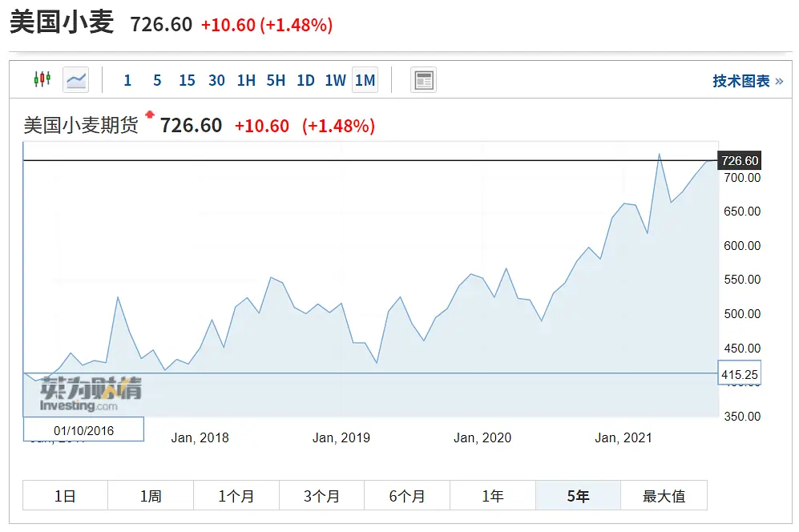The height and width of the screenshot is (532, 799).
Task: Set interval to 5 minutes
Action: [x=157, y=80]
